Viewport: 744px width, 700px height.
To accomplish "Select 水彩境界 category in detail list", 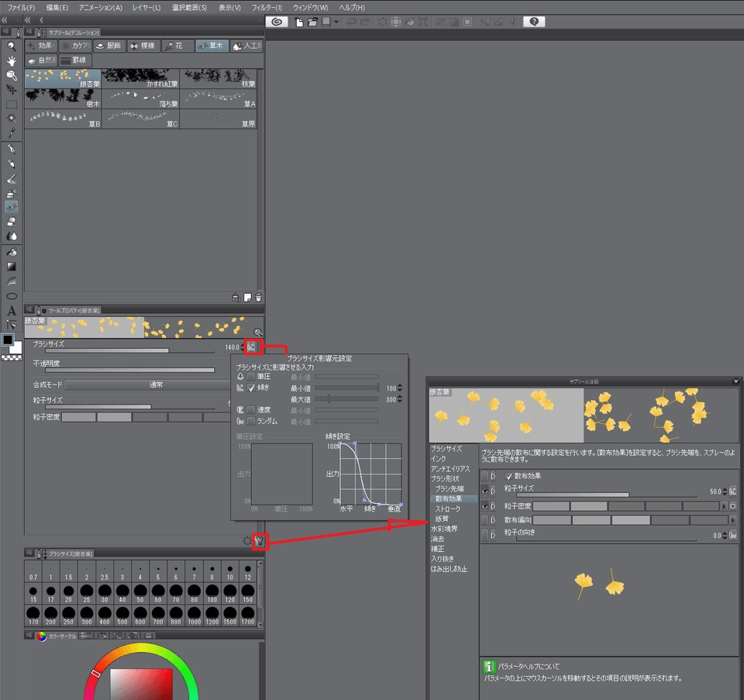I will [444, 529].
